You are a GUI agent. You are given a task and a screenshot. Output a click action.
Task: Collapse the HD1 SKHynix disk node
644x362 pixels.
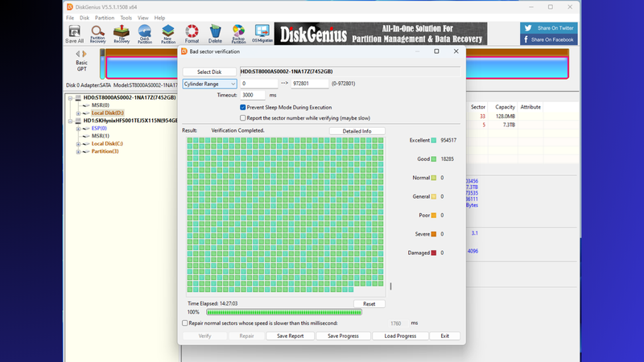pyautogui.click(x=72, y=121)
